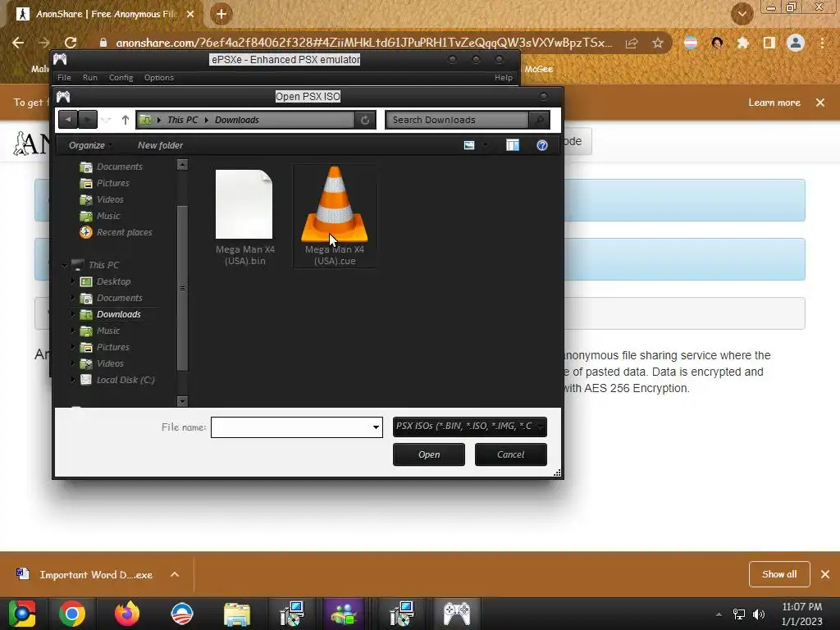Image resolution: width=840 pixels, height=630 pixels.
Task: Refresh the Downloads folder listing
Action: 365,120
